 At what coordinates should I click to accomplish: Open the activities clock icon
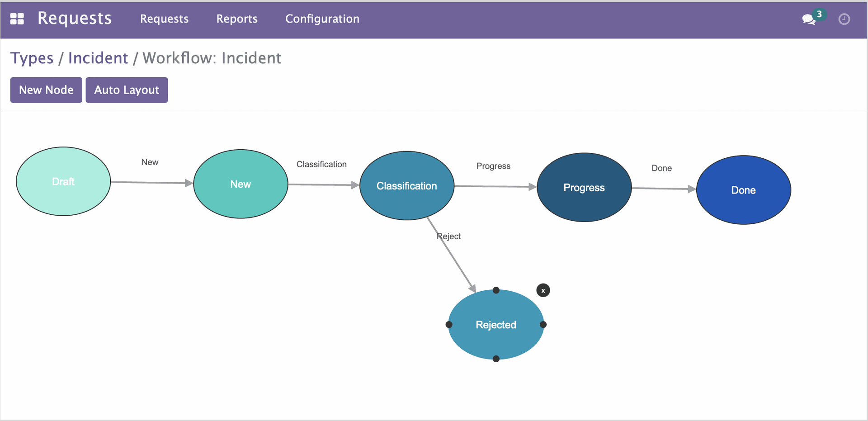(844, 19)
